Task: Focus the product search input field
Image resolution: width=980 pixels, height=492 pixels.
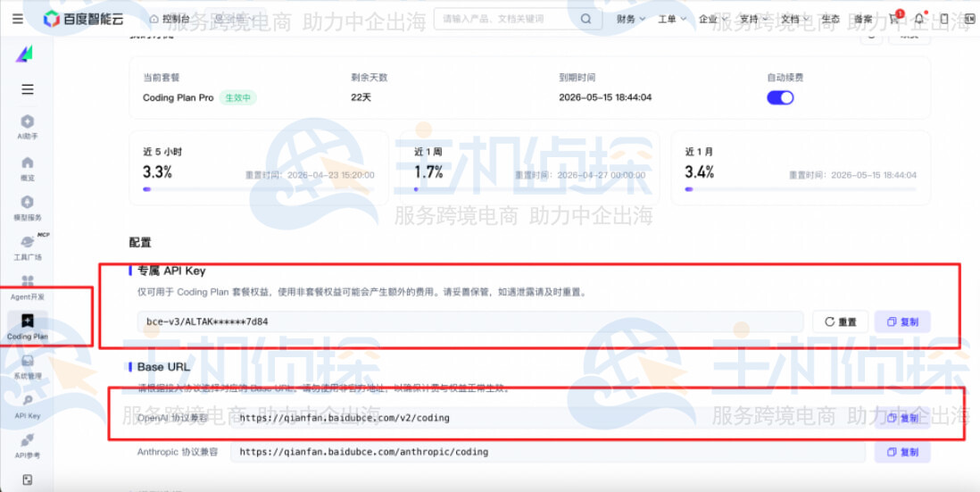Action: pyautogui.click(x=508, y=19)
